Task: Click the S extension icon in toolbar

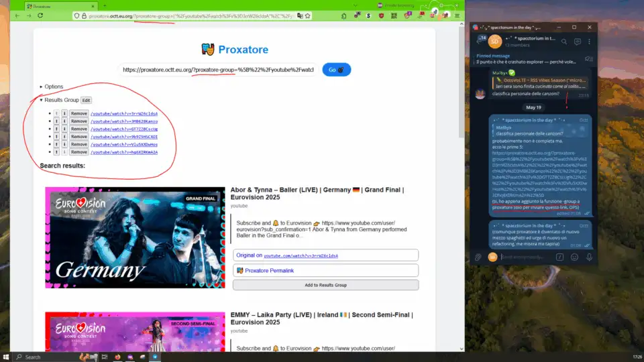Action: click(368, 16)
